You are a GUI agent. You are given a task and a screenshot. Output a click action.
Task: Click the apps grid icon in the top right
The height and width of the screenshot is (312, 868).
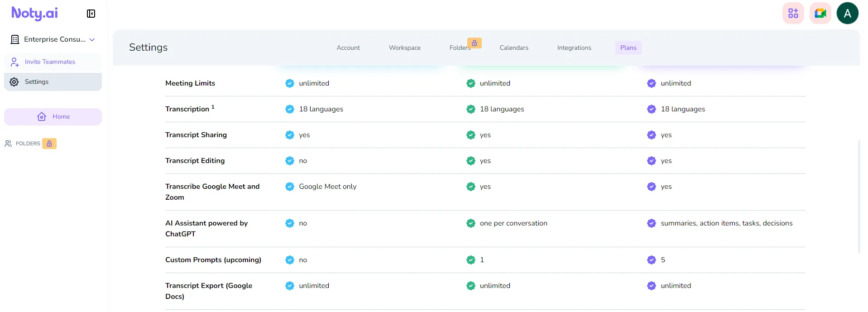click(x=793, y=13)
